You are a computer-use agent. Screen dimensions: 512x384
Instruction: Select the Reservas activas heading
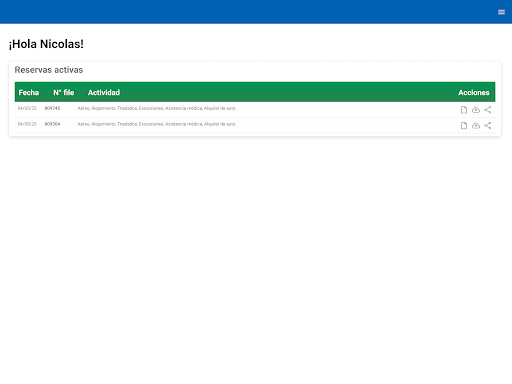49,70
